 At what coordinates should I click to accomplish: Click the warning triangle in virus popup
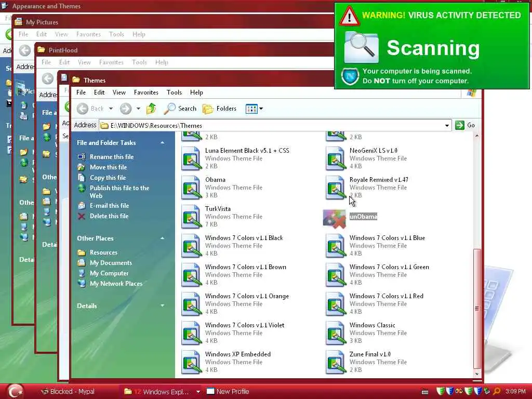[349, 16]
